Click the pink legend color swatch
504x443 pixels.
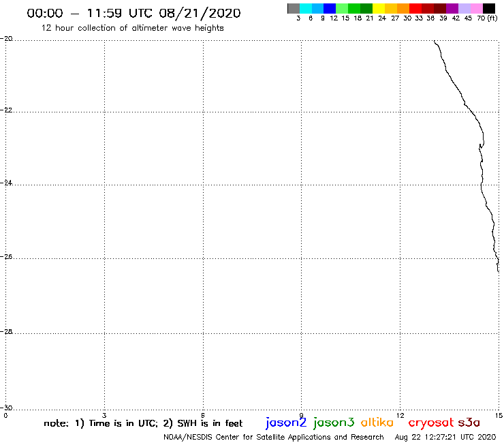(x=477, y=8)
